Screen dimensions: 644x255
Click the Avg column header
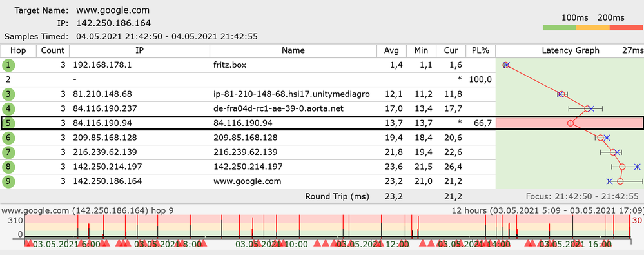click(392, 50)
